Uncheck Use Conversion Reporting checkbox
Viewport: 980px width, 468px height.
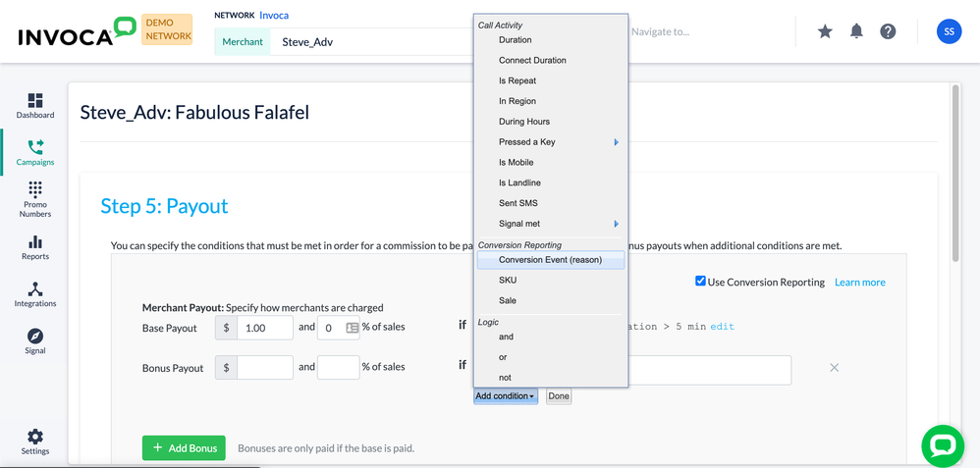[x=700, y=282]
